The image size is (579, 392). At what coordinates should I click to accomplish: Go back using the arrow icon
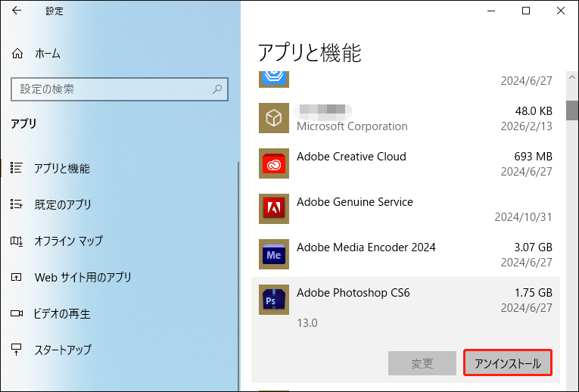17,11
